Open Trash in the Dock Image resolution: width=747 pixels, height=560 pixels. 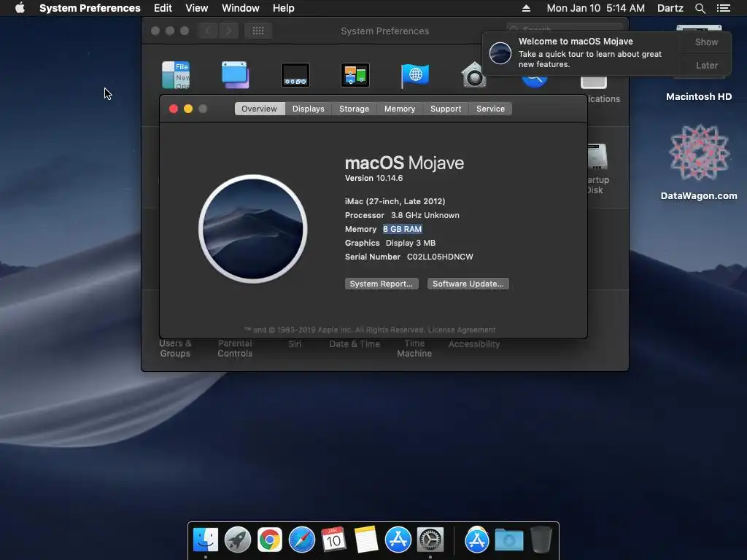point(541,540)
